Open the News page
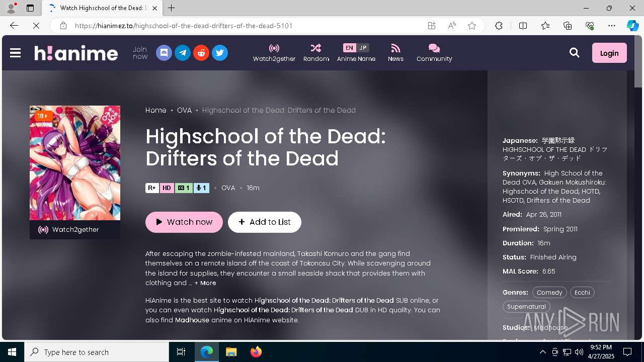 [395, 53]
